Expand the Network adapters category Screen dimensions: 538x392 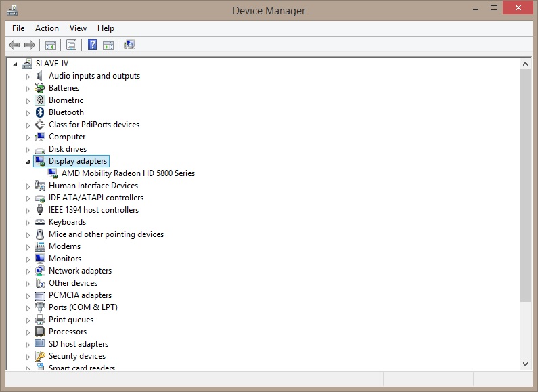[x=28, y=271]
